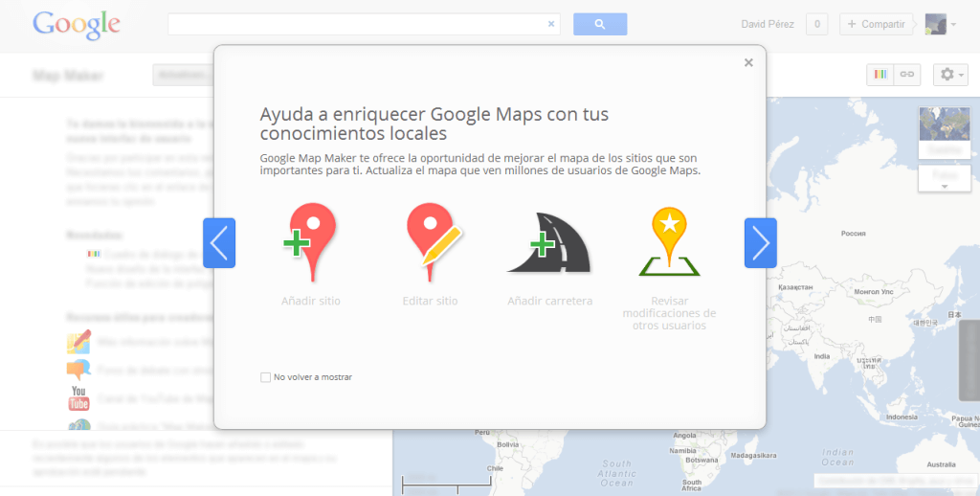
Task: Click Revisar modificaciones de otros usuarios label
Action: pyautogui.click(x=669, y=313)
